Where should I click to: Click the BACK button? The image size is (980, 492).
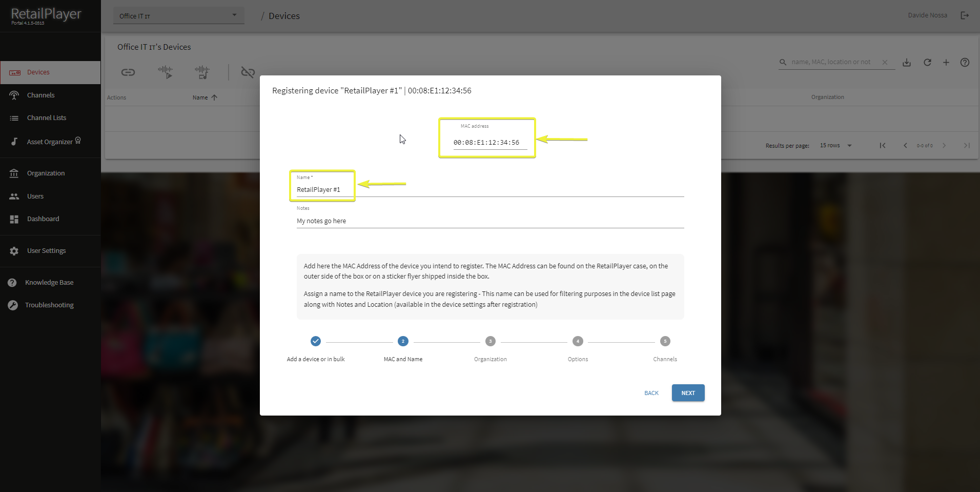651,393
